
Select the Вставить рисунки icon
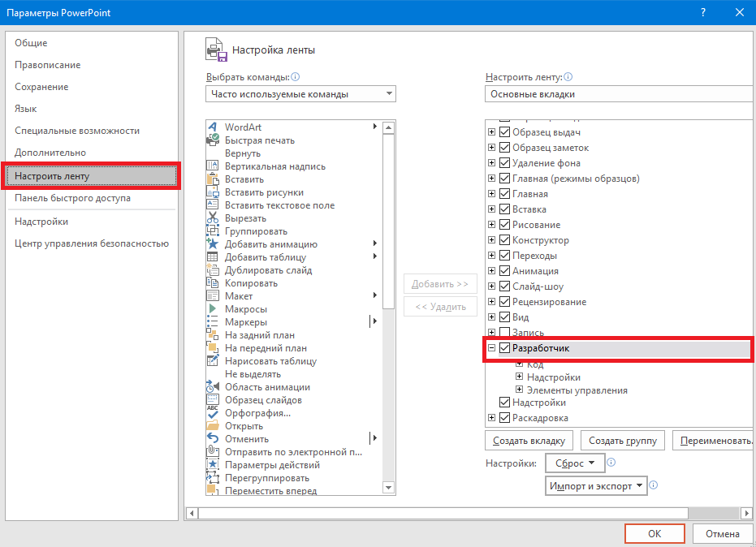coord(213,192)
